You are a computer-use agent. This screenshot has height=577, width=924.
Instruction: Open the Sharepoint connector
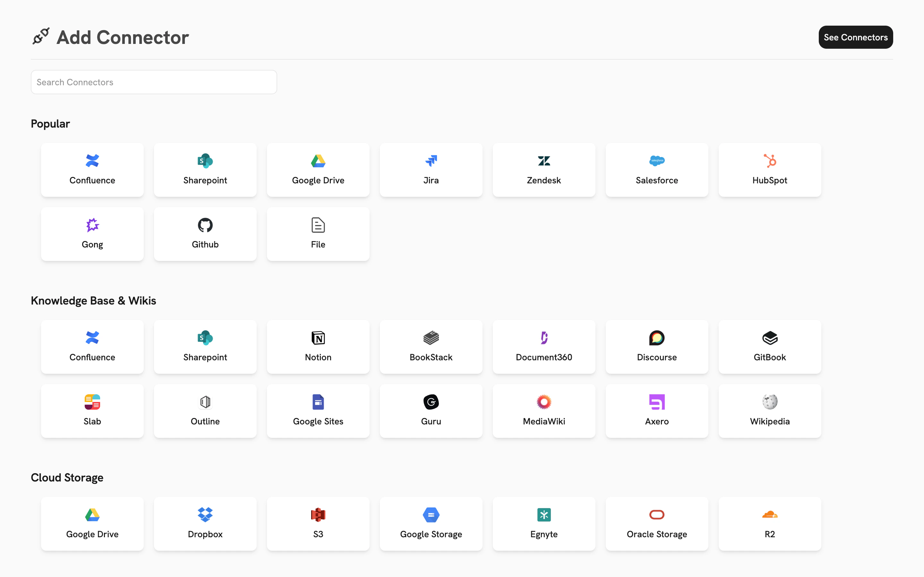tap(205, 170)
